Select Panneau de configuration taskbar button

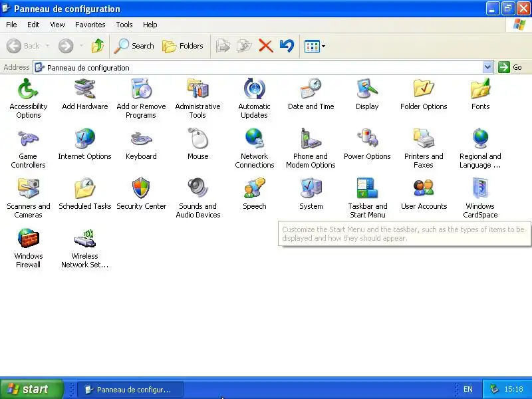pos(130,390)
